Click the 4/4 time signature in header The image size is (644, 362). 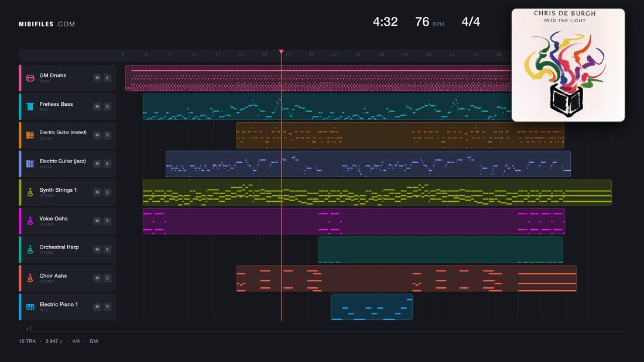coord(471,22)
